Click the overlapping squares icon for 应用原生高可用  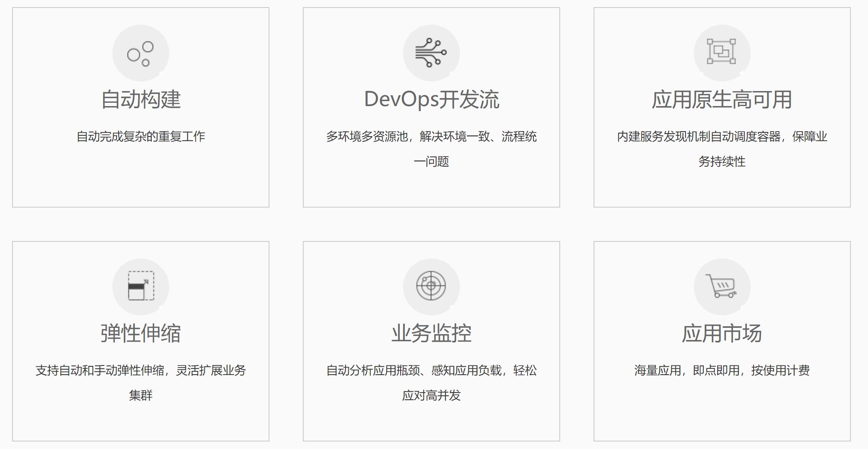coord(721,52)
